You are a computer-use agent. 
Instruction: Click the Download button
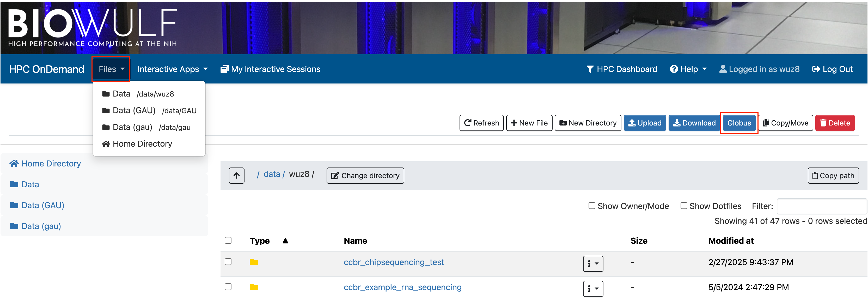click(x=694, y=123)
